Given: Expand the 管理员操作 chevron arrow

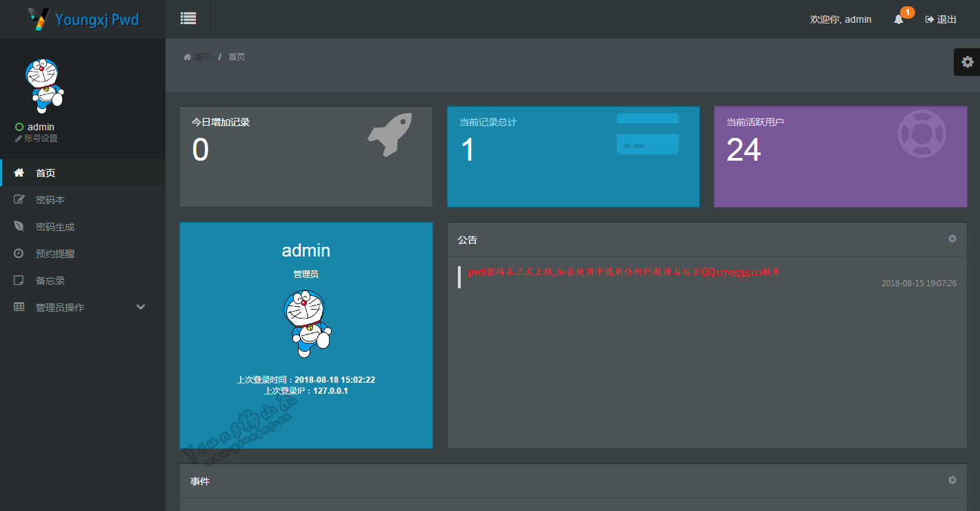Looking at the screenshot, I should pos(141,307).
